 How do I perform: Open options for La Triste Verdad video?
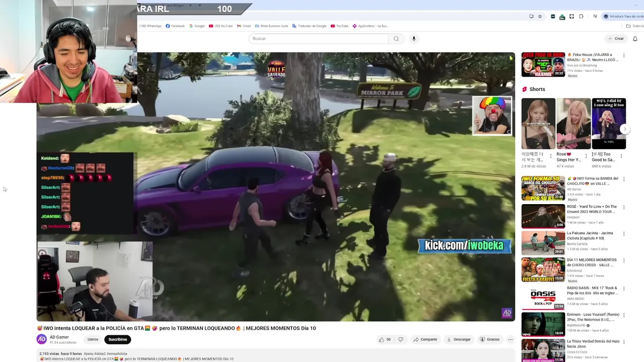624,342
